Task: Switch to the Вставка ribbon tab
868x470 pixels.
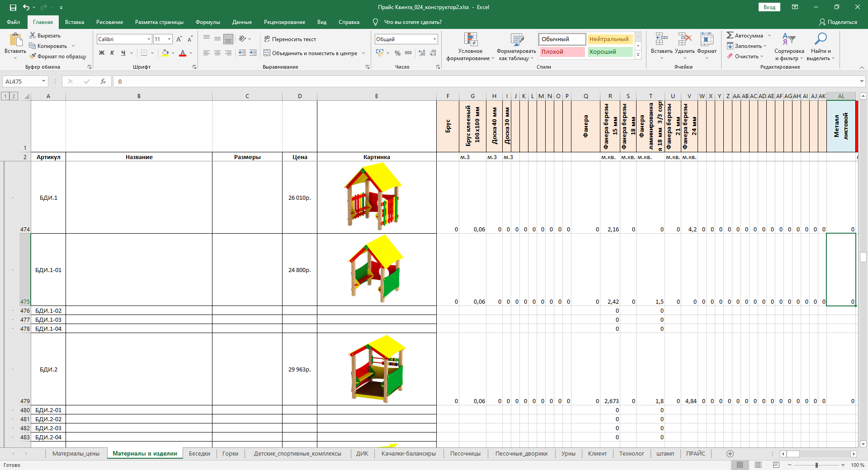Action: pos(75,22)
